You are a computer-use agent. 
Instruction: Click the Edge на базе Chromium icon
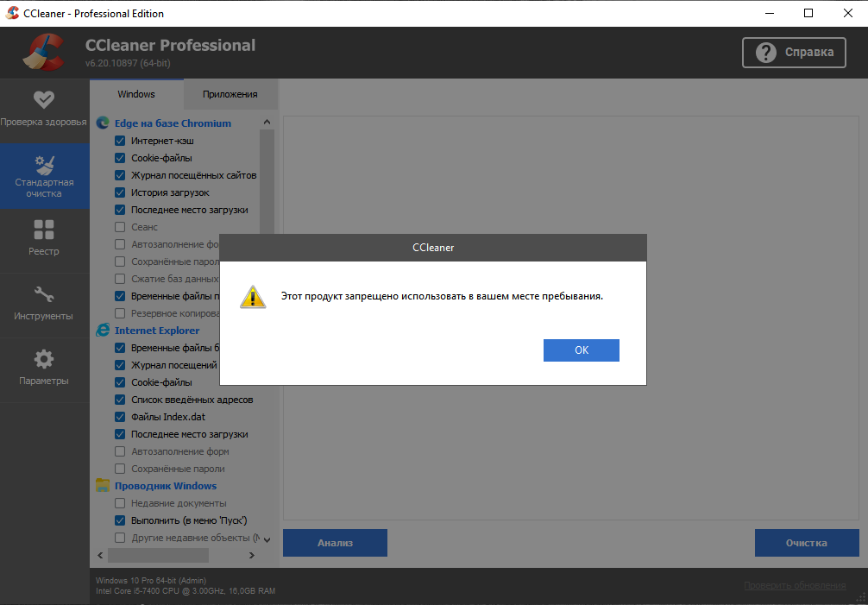pyautogui.click(x=103, y=123)
